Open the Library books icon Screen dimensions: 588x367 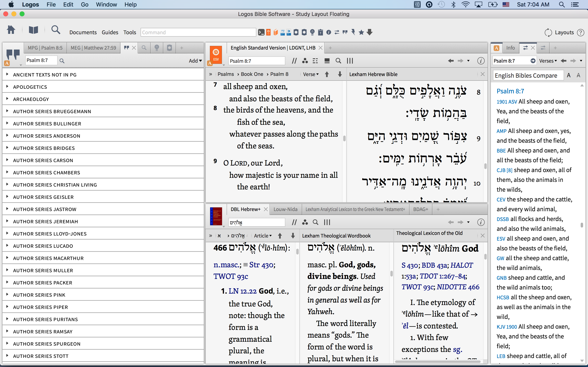pos(33,30)
